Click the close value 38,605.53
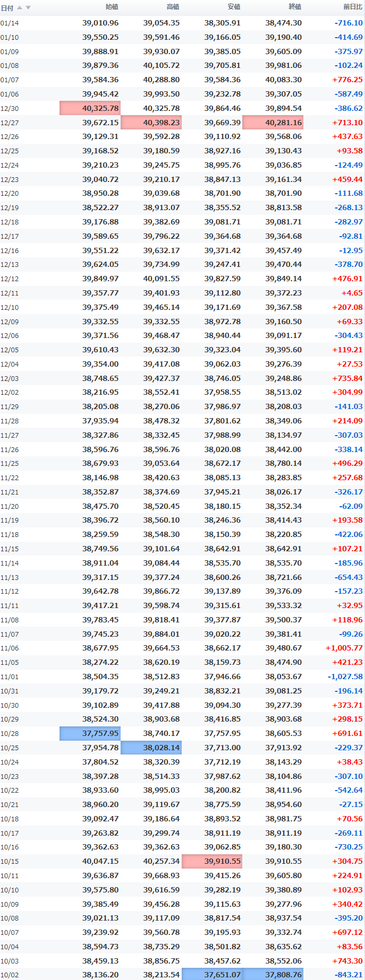 284,733
